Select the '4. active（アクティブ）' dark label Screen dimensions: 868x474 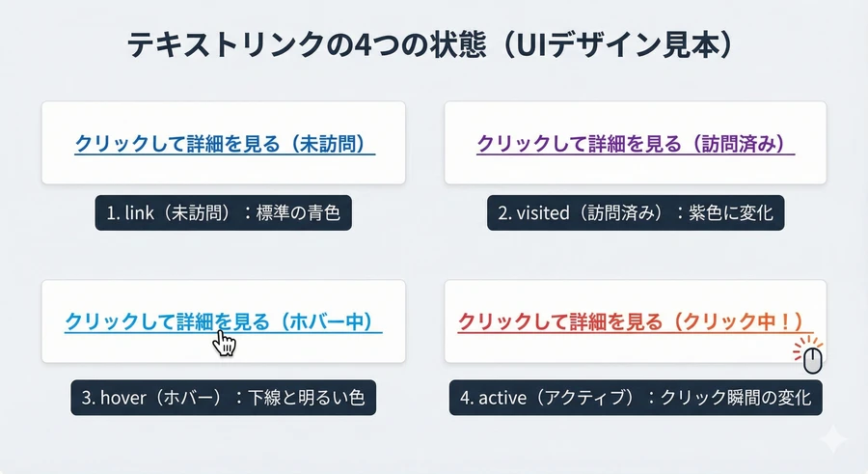pos(636,397)
